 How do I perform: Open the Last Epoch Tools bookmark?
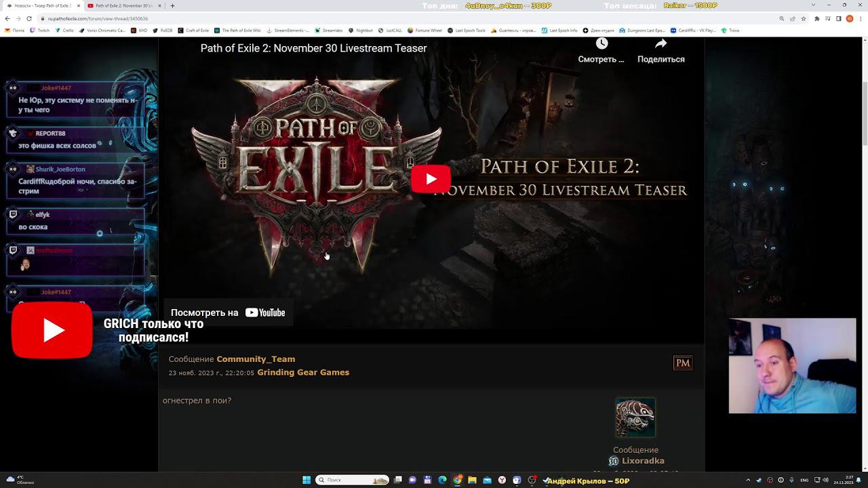[467, 30]
